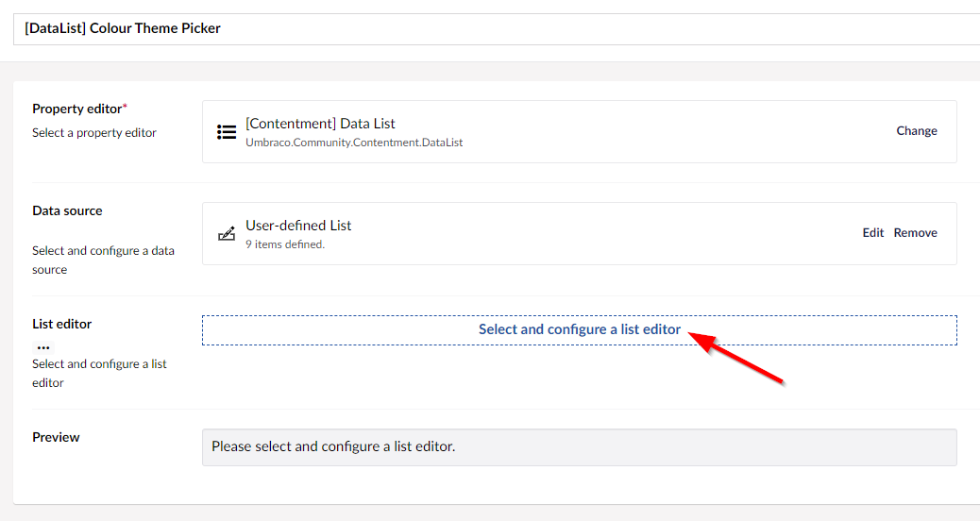The image size is (980, 521).
Task: Click the Data List bullet-list icon
Action: (227, 132)
